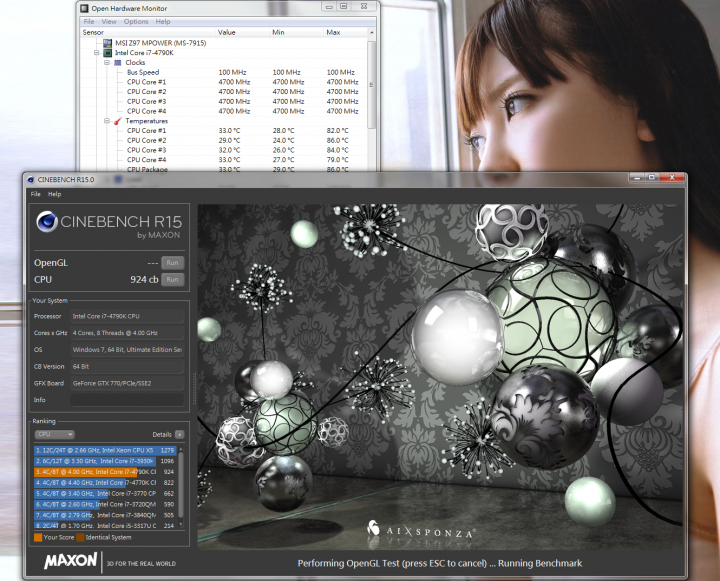
Task: Minimize the Cinebench window
Action: (636, 177)
